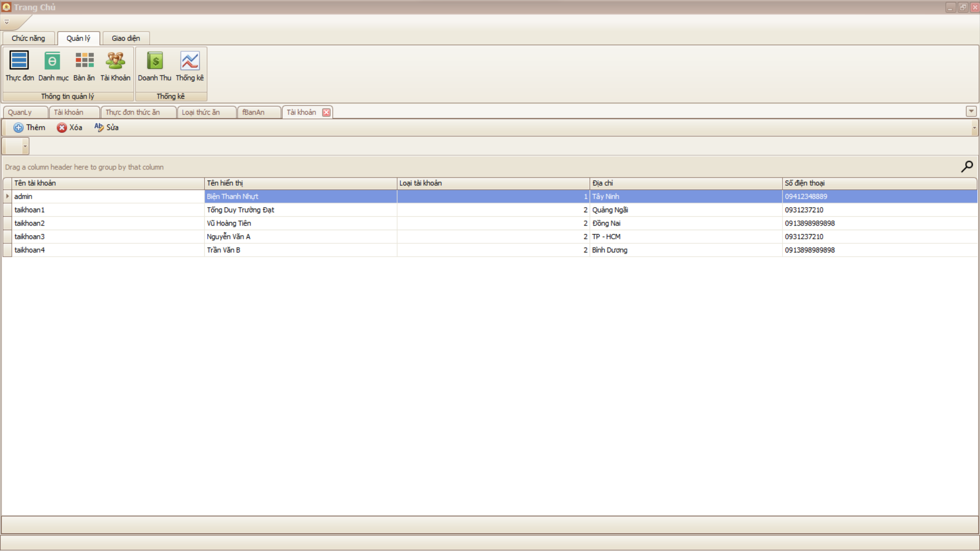The image size is (980, 551).
Task: Click Thêm to add a new account
Action: coord(30,128)
